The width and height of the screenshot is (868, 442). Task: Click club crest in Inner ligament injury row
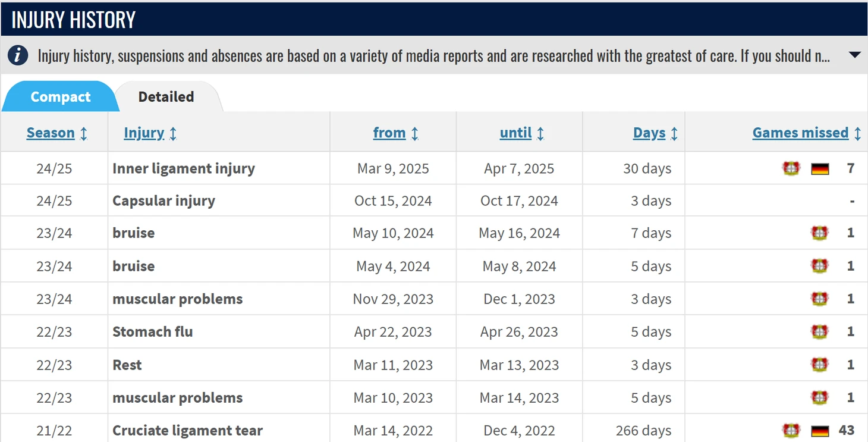(791, 169)
